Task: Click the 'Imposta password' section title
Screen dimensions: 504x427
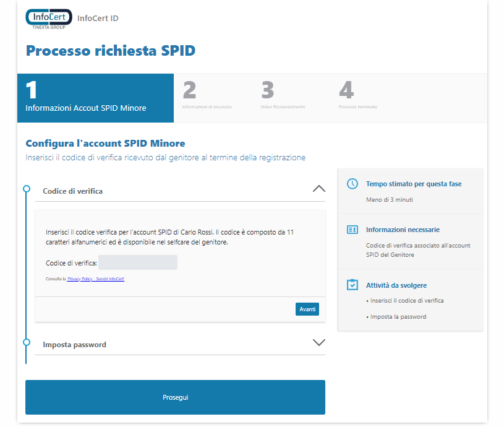Action: click(74, 345)
